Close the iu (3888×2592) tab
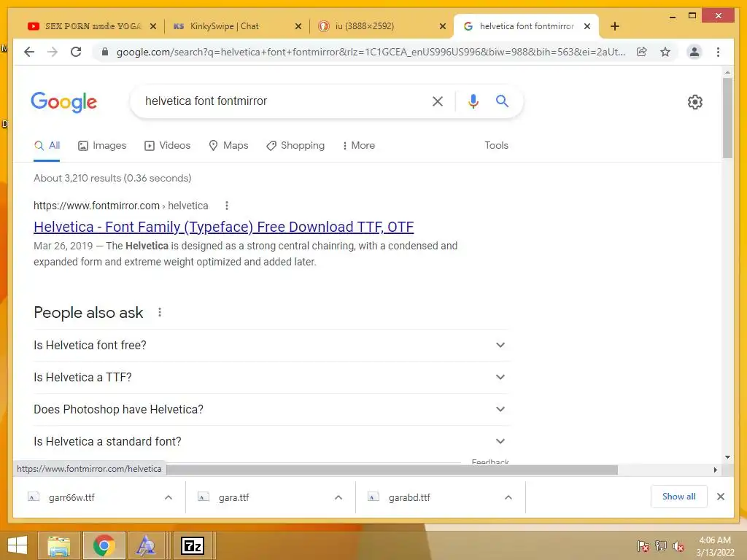Viewport: 747px width, 560px height. [x=443, y=26]
